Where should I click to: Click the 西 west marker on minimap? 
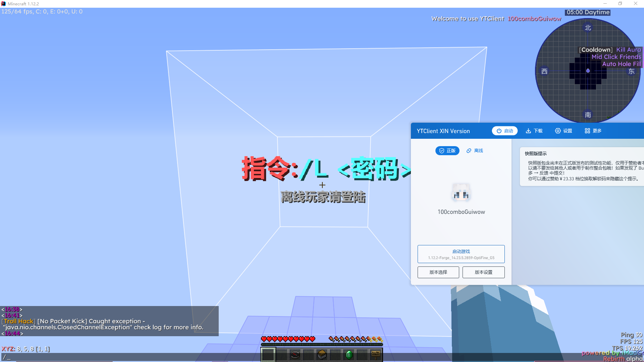click(544, 71)
